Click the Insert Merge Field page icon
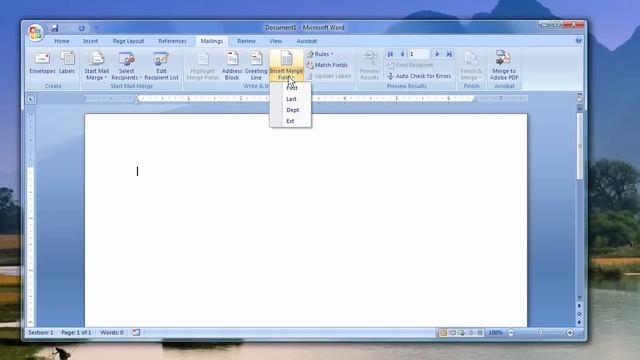The width and height of the screenshot is (640, 360). pyautogui.click(x=286, y=58)
